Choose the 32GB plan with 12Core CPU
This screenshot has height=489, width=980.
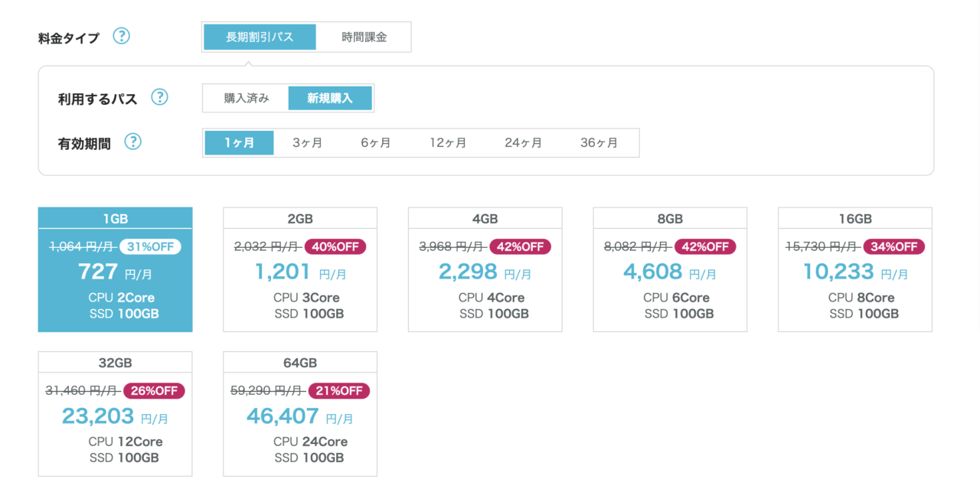tap(115, 413)
